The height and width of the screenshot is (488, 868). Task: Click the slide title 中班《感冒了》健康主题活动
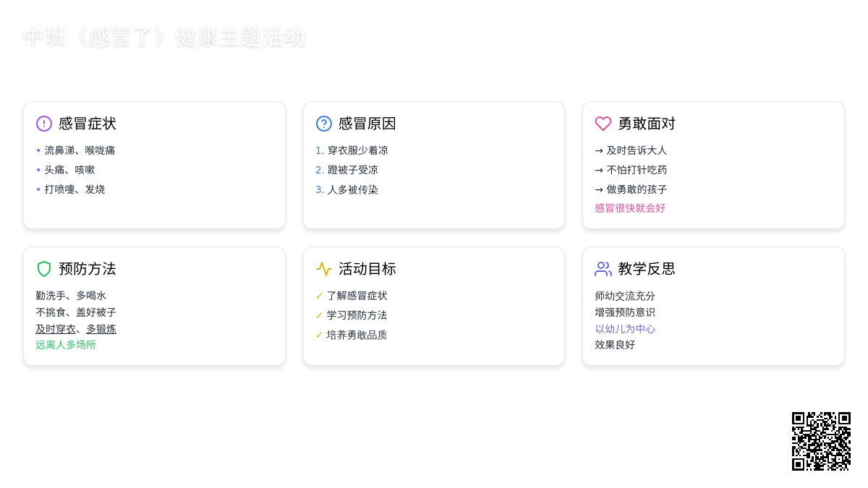[x=164, y=37]
